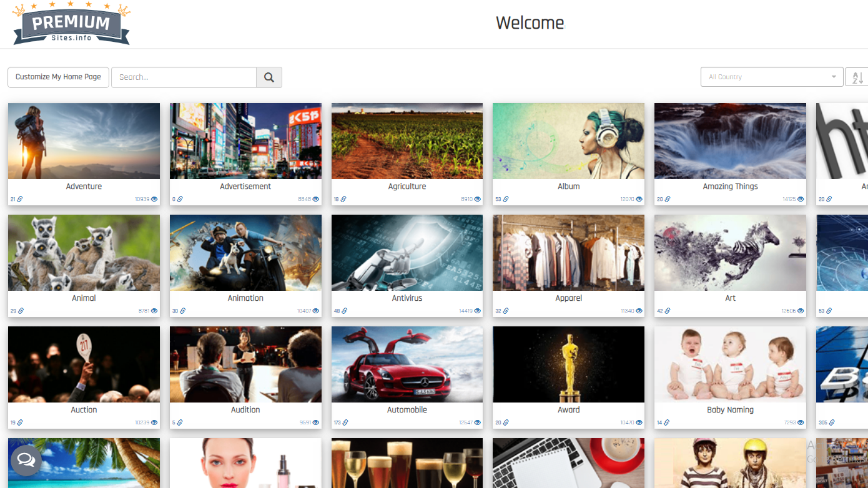Click the link icon on the Album card
Viewport: 868px width, 488px height.
point(506,199)
